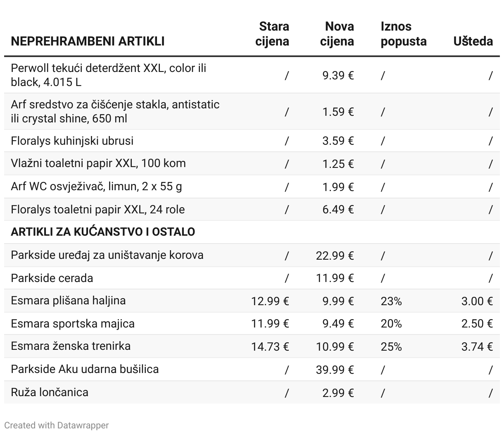Select the Arf sredstvo za čišćenje stakla row
Viewport: 504px width, 435px height.
[252, 112]
